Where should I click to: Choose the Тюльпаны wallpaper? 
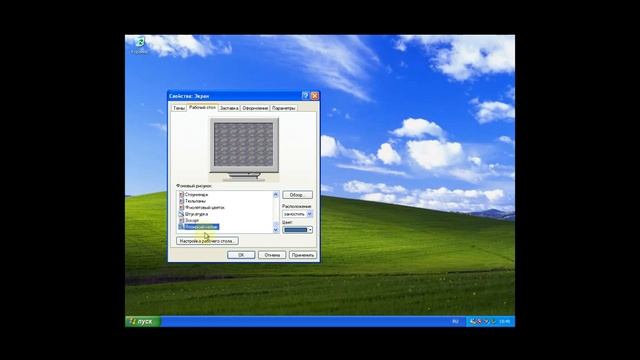(x=196, y=201)
